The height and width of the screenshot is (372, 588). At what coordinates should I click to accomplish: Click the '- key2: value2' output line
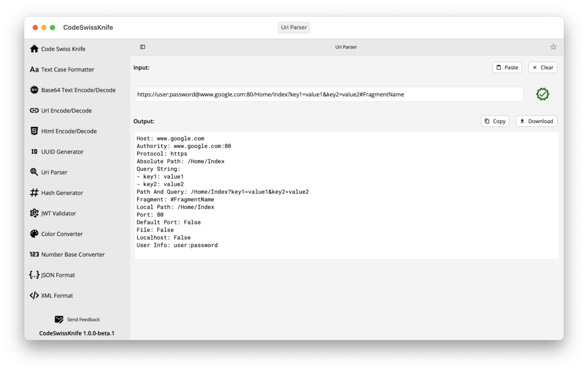coord(160,185)
